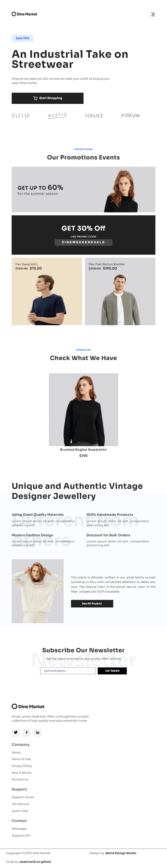Click the Dine Market header logo
167x868 pixels.
coord(25,14)
